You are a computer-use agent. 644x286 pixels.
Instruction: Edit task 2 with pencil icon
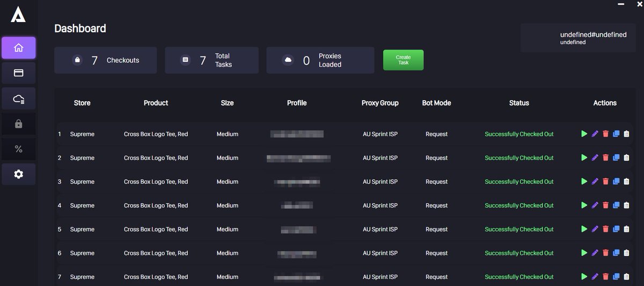point(595,158)
